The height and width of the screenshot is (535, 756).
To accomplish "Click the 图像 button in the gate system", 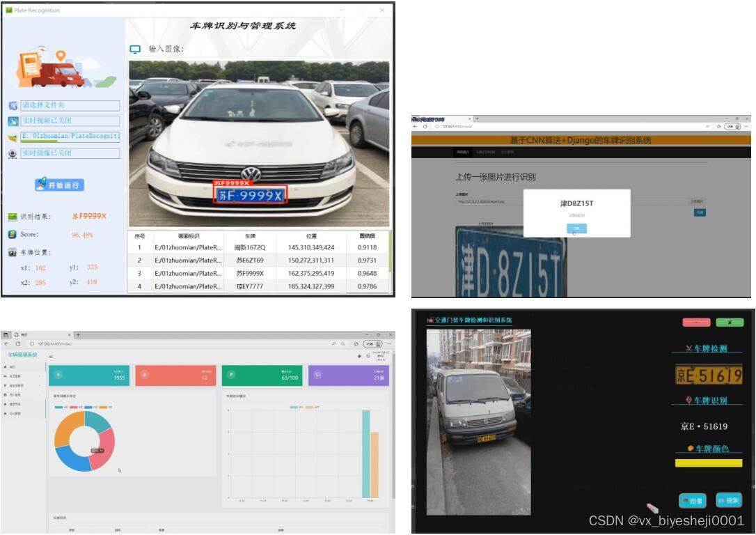I will click(x=693, y=501).
